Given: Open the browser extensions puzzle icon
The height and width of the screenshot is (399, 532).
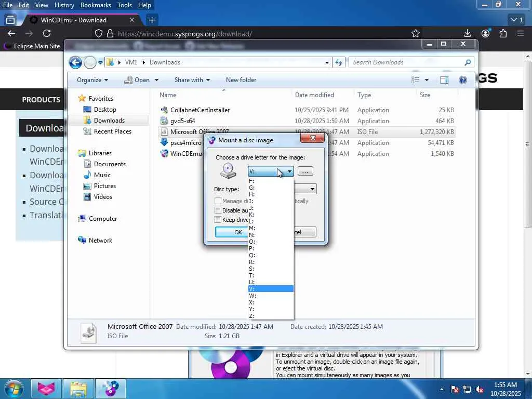Looking at the screenshot, I should coord(503,33).
